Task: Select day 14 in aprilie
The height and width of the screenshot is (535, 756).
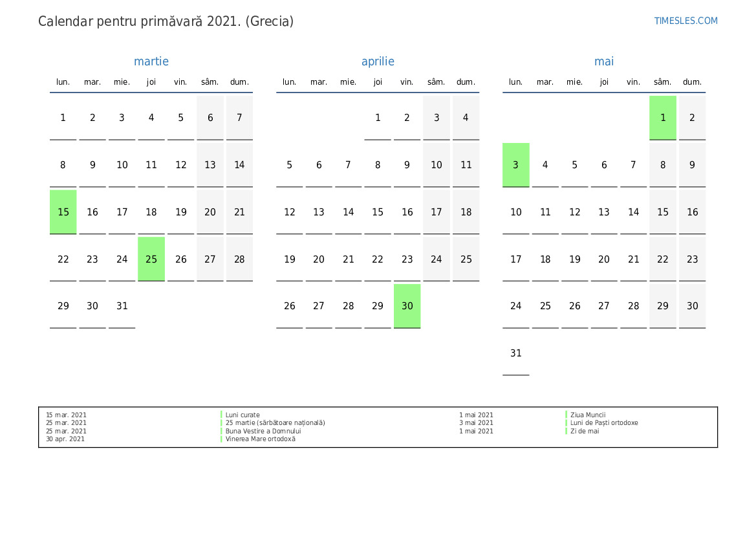Action: [x=348, y=212]
